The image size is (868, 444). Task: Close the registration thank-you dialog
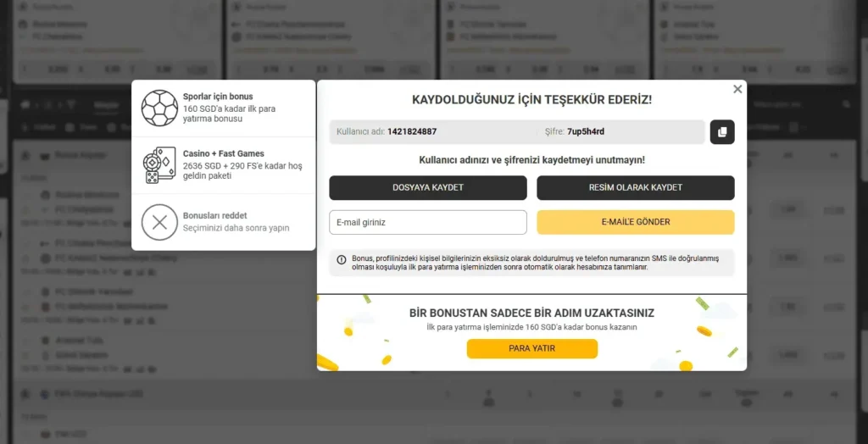tap(737, 89)
